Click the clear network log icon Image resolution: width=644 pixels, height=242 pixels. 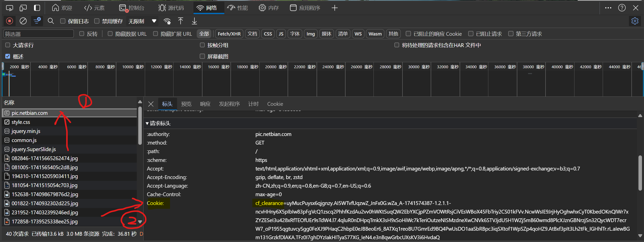(x=23, y=21)
